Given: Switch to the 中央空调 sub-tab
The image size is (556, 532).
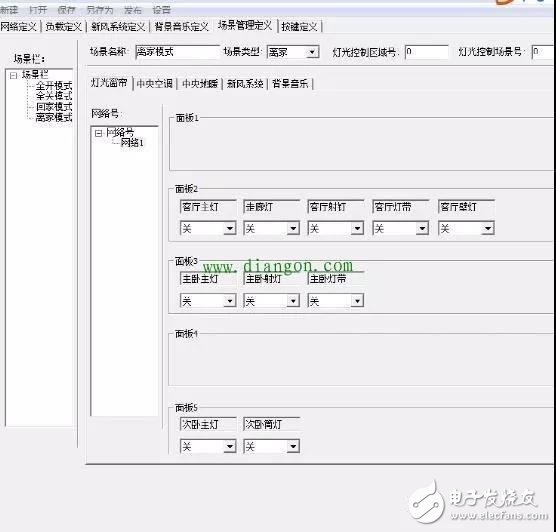Looking at the screenshot, I should tap(155, 84).
